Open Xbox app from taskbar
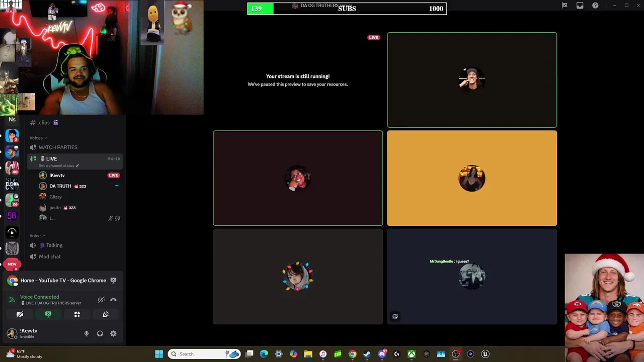644x362 pixels. click(x=411, y=354)
